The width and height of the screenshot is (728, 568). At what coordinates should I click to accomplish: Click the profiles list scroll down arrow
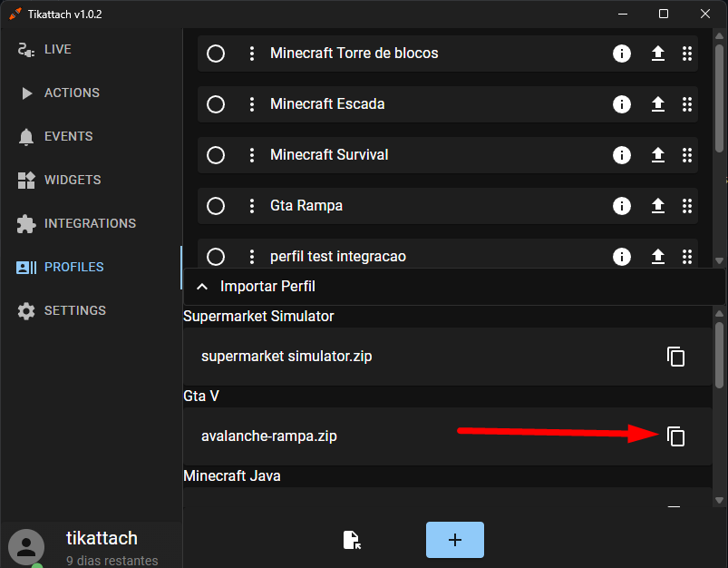(720, 260)
